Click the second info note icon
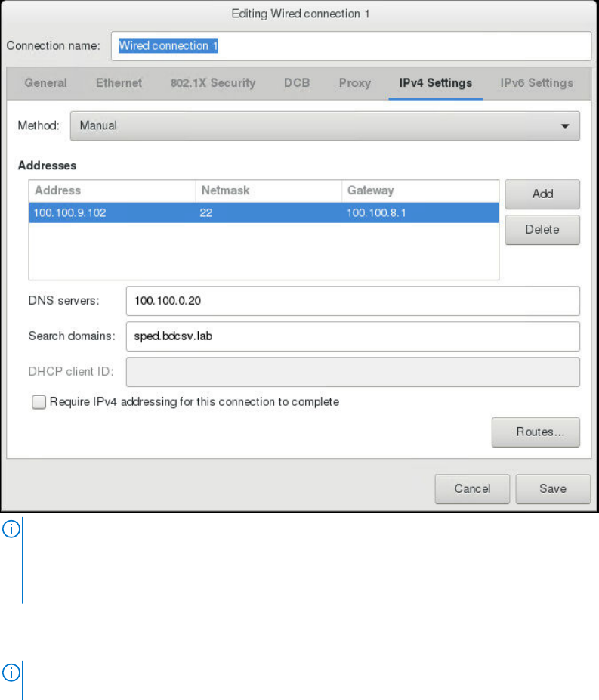Screen dimensions: 599x700 [11, 672]
